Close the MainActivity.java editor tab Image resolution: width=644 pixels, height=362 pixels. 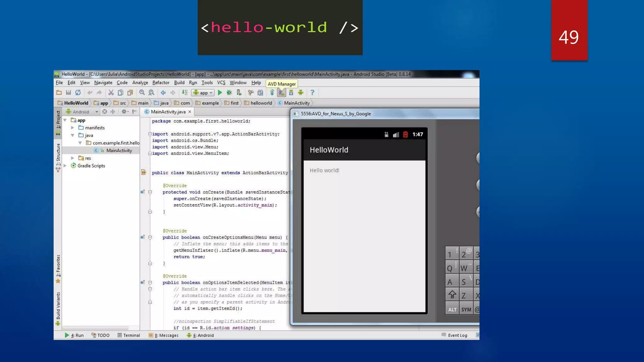click(x=190, y=112)
